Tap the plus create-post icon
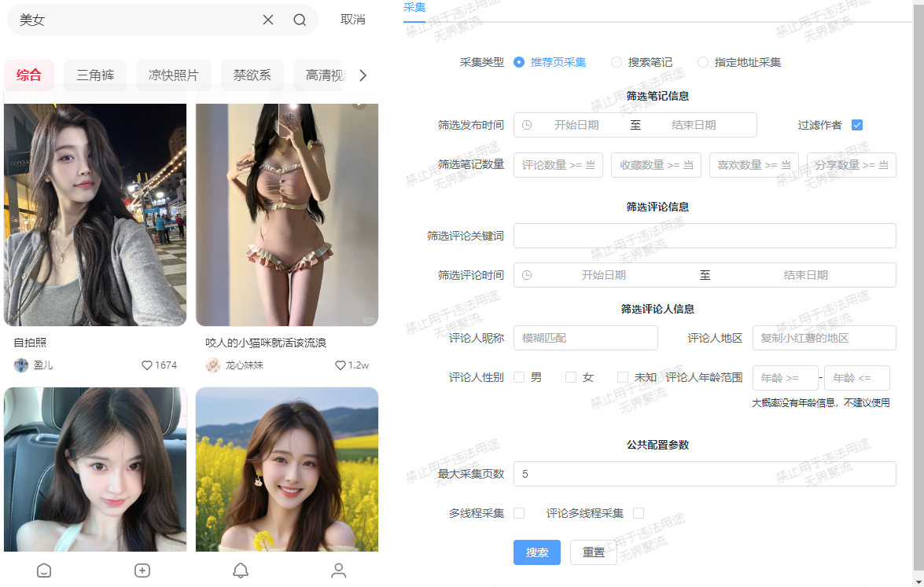The width and height of the screenshot is (924, 587). (142, 570)
